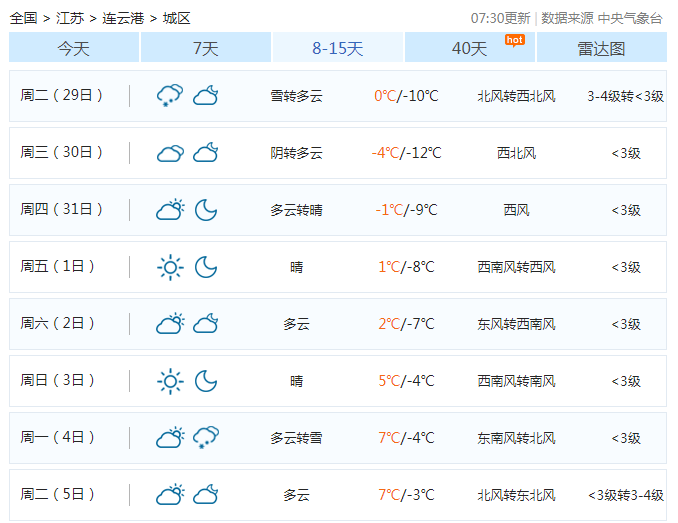
Task: Click the 周六（2日） date label
Action: (x=57, y=323)
